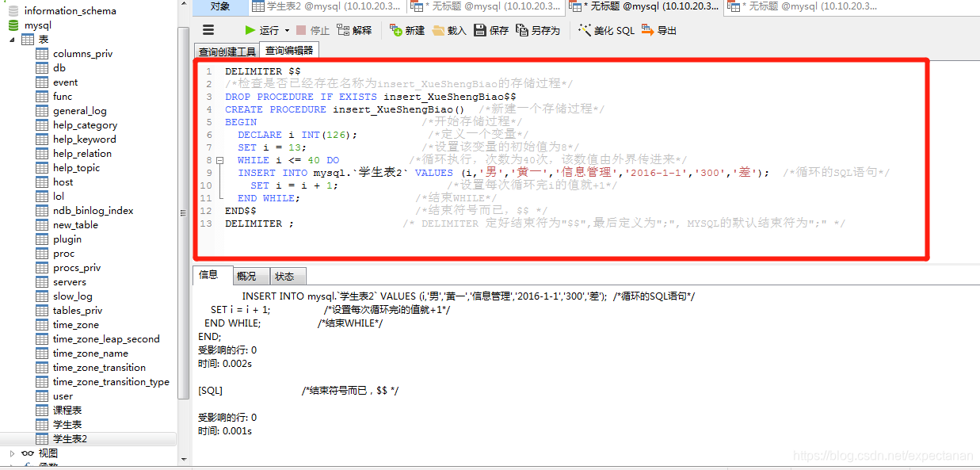
Task: Select the time_zone_name table
Action: click(90, 353)
